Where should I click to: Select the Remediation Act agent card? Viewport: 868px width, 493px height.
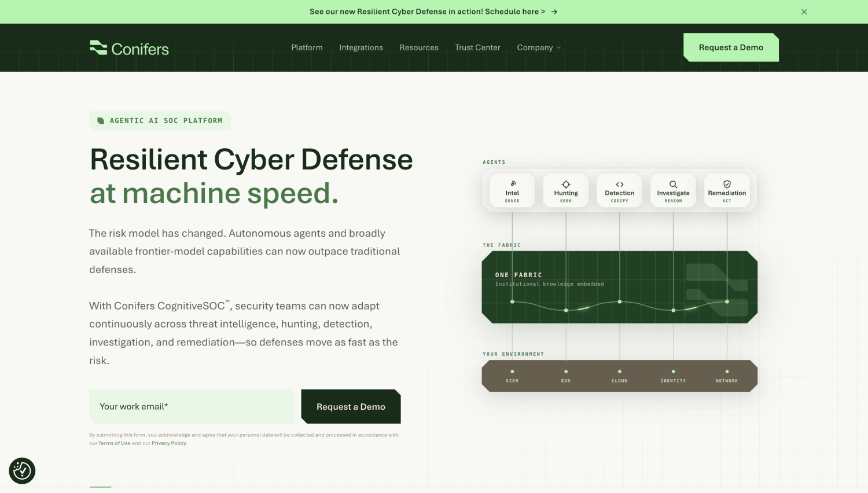[727, 190]
